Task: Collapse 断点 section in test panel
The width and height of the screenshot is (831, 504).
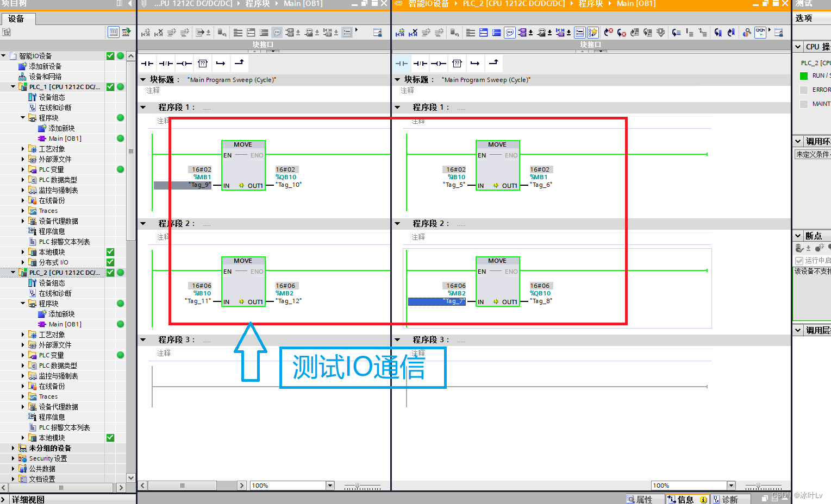Action: coord(798,236)
